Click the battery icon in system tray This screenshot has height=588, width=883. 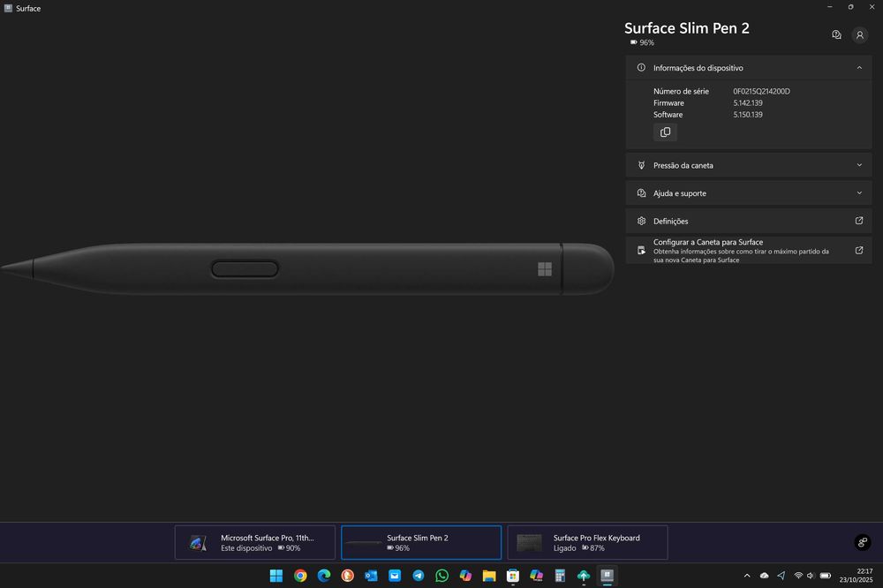click(826, 576)
